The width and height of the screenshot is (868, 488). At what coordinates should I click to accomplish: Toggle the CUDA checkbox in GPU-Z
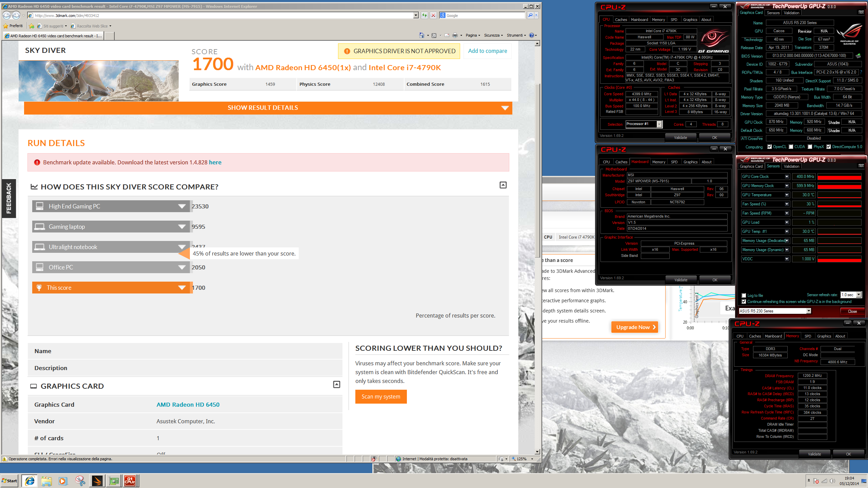tap(791, 147)
